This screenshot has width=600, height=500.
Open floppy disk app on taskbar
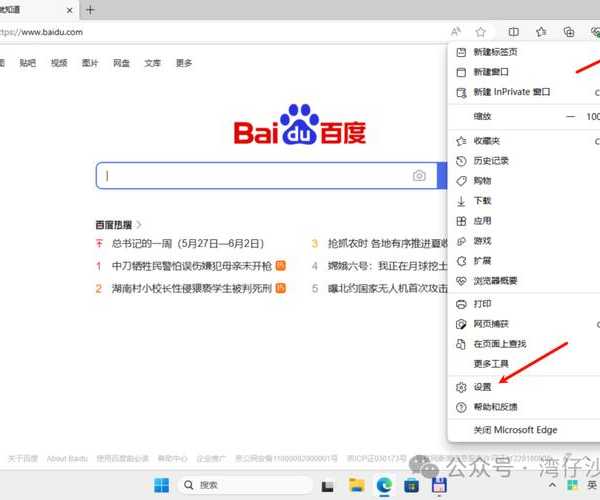[439, 485]
